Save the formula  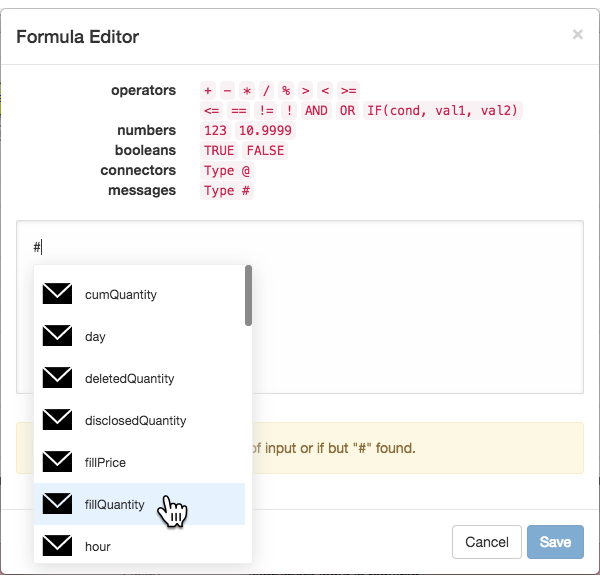(555, 542)
